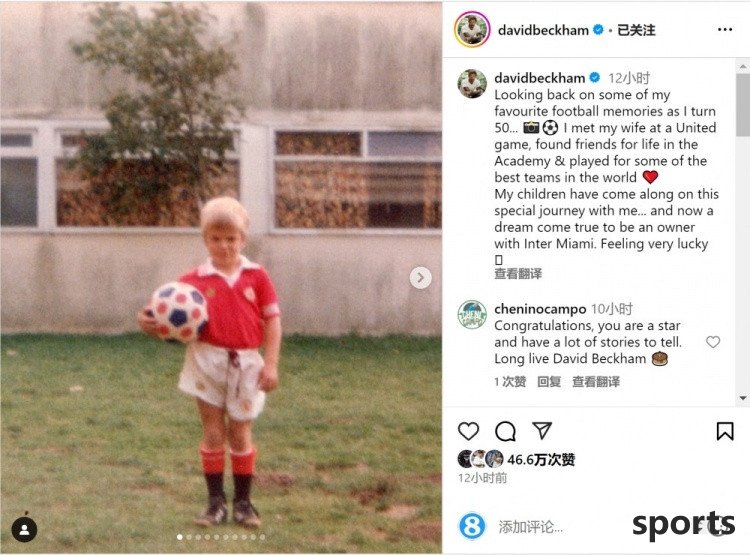Open three-dot more options menu

(725, 30)
